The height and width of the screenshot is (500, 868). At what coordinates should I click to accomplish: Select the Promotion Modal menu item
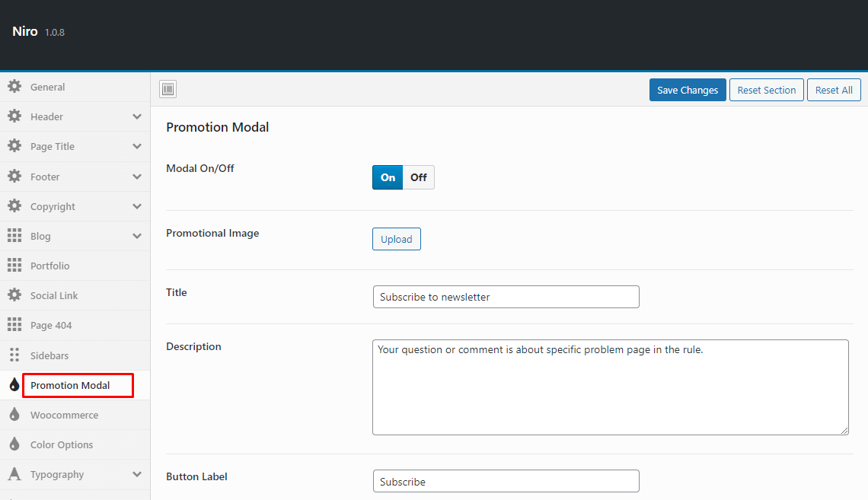point(70,385)
